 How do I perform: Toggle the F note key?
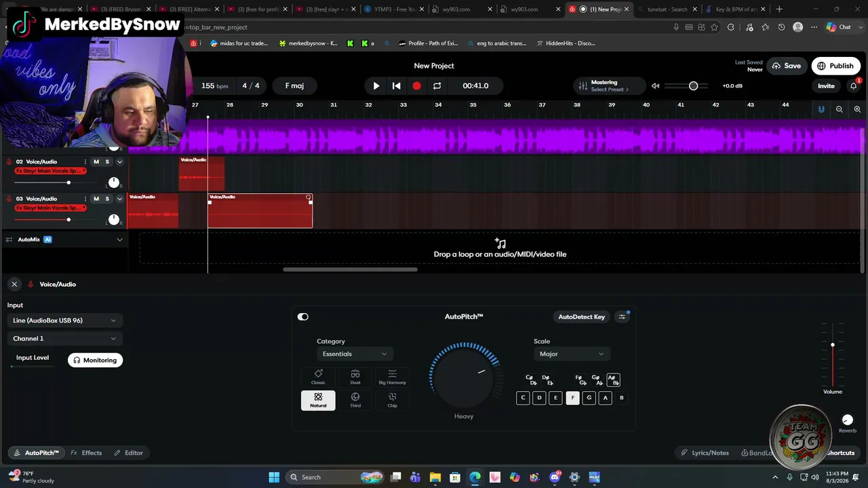[x=572, y=398]
